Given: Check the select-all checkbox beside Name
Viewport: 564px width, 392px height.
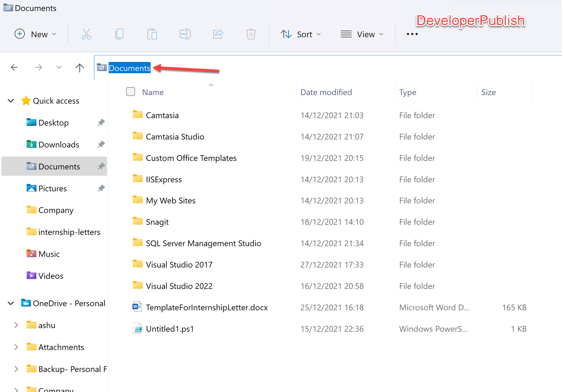Looking at the screenshot, I should tap(130, 92).
